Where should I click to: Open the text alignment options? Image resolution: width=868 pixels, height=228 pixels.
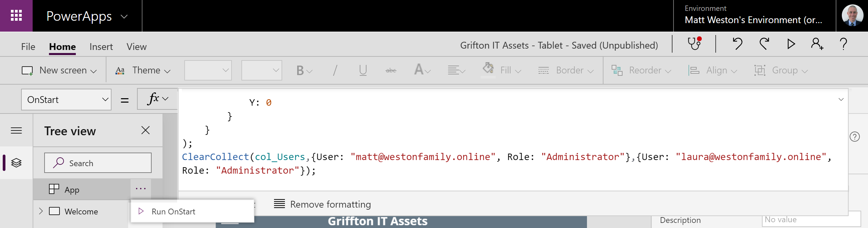pos(456,70)
